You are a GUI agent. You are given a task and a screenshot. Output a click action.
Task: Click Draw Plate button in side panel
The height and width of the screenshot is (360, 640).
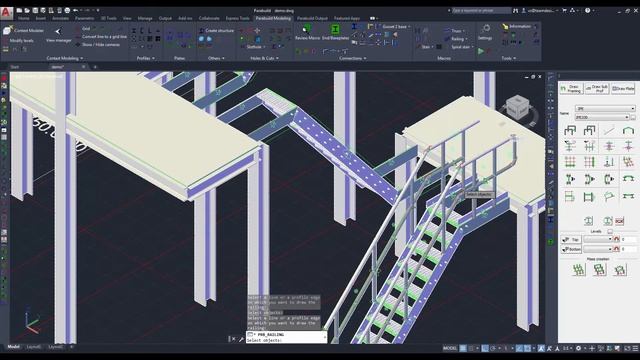coord(622,88)
